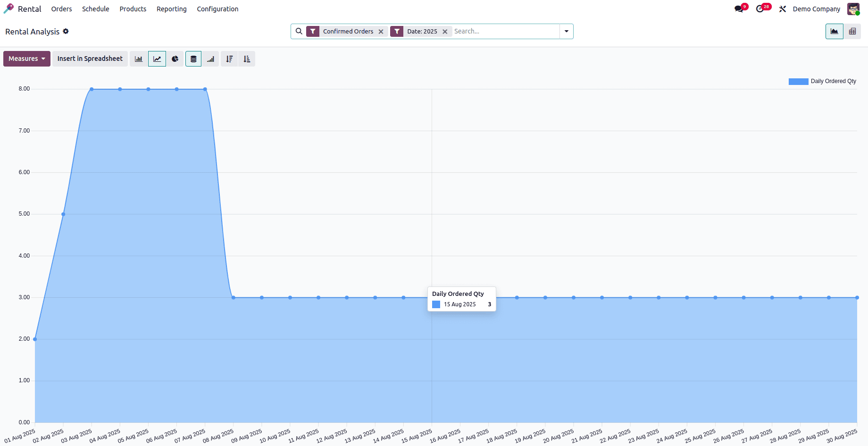Open the messages conversation icon
This screenshot has width=868, height=446.
click(x=739, y=9)
